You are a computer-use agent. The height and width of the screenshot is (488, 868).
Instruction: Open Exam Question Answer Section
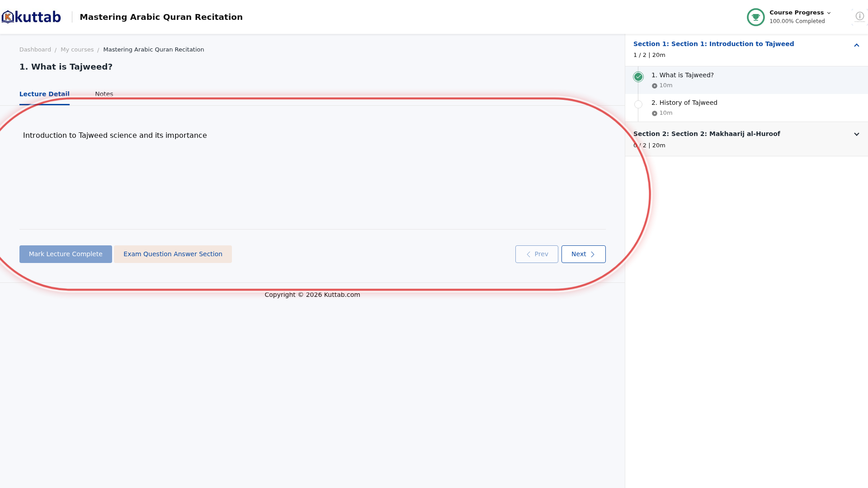pyautogui.click(x=173, y=254)
